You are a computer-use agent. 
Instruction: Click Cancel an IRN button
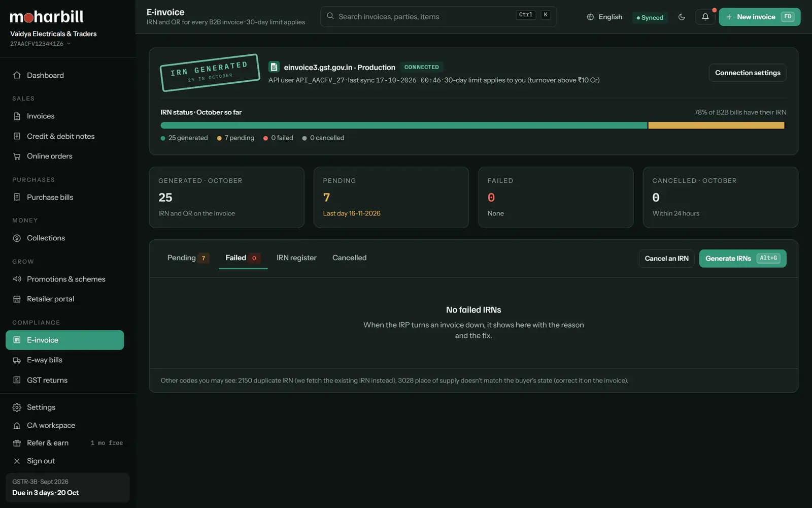click(666, 259)
